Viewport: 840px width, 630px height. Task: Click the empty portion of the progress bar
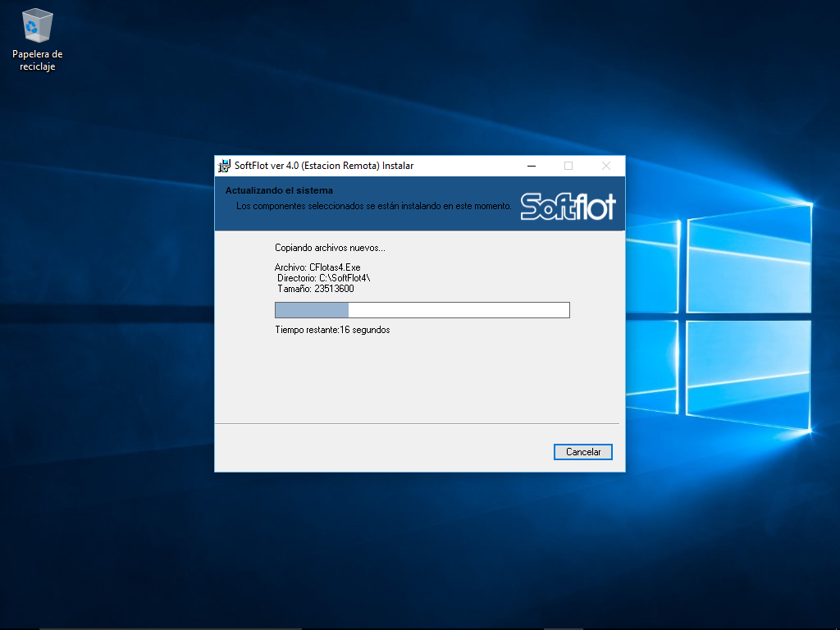tap(458, 310)
